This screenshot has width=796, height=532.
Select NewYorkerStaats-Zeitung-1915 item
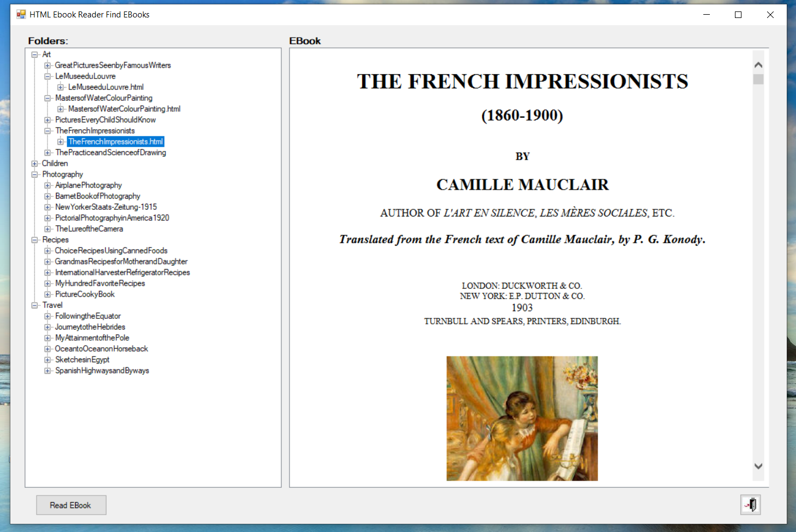pyautogui.click(x=106, y=207)
